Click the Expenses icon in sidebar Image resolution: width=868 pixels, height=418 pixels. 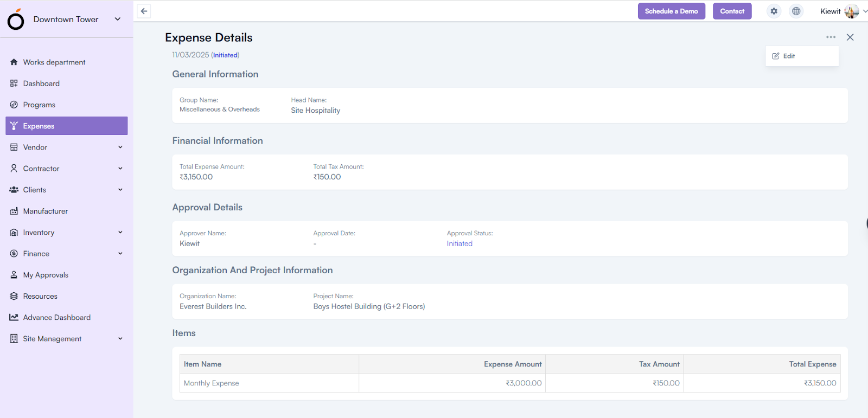click(14, 126)
